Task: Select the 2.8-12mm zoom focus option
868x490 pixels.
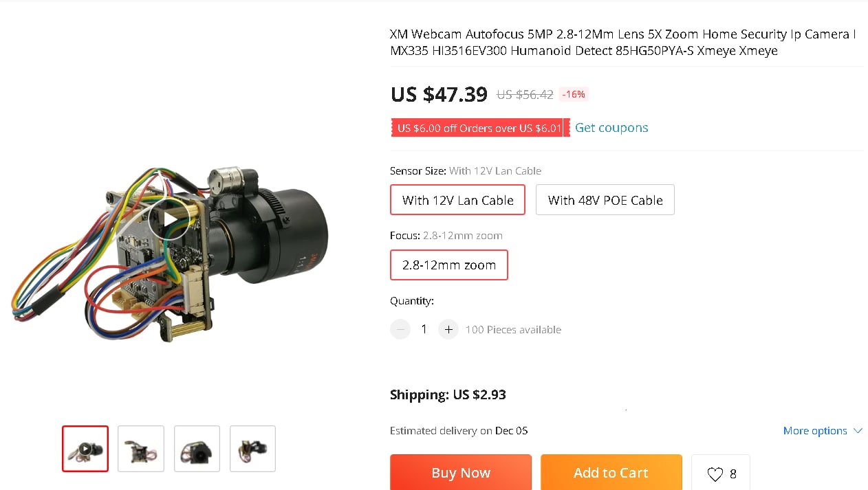Action: tap(448, 265)
